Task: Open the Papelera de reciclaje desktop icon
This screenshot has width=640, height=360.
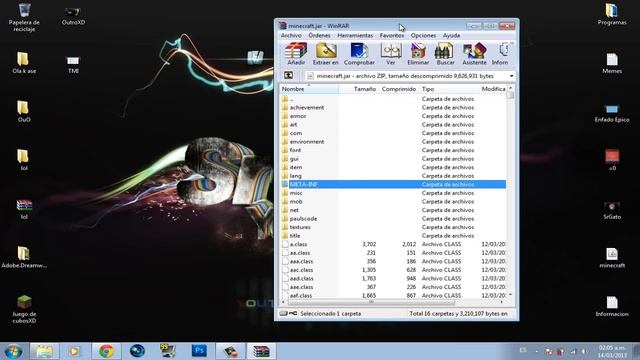Action: tap(24, 17)
